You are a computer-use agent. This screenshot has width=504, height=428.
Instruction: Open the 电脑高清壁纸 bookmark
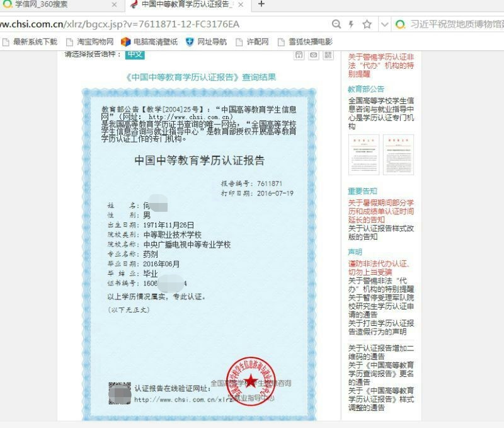point(149,42)
